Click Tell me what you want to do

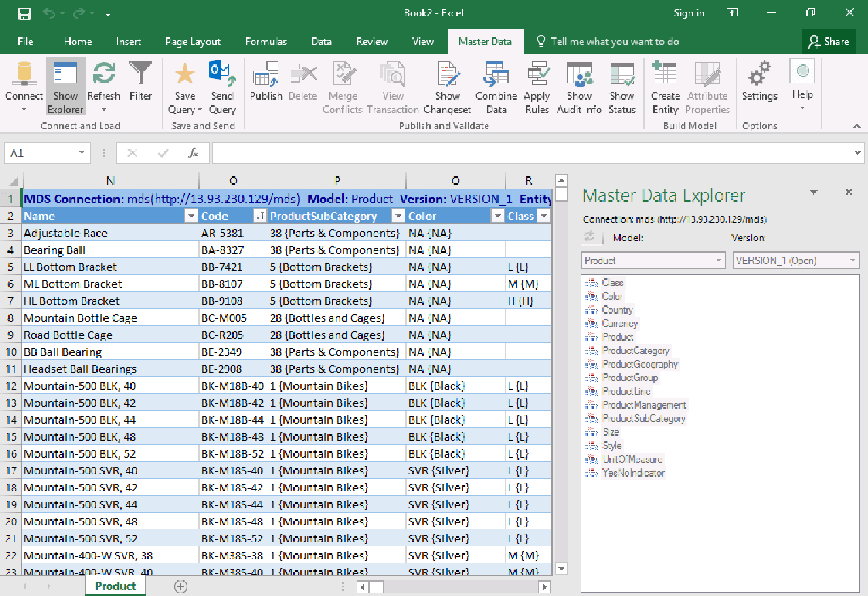608,41
